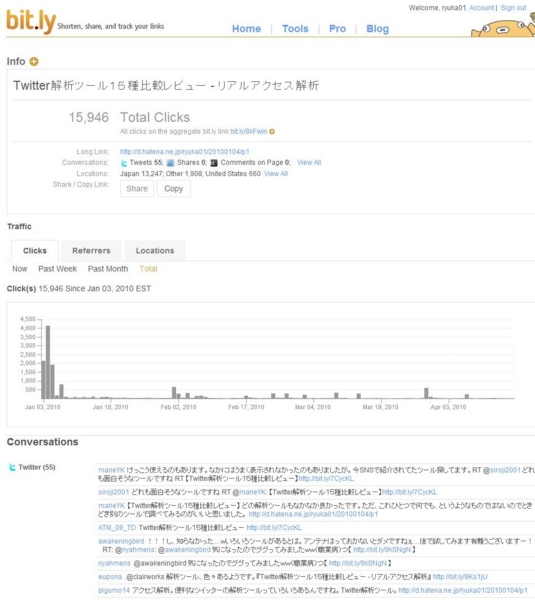Click View All next to Locations

(x=276, y=174)
